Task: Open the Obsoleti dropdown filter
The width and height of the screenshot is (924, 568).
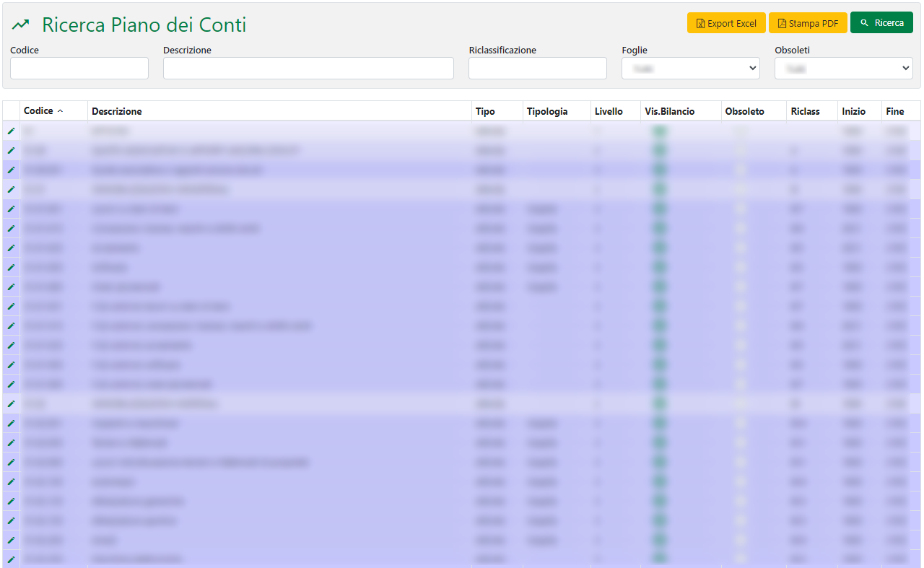Action: click(x=843, y=69)
